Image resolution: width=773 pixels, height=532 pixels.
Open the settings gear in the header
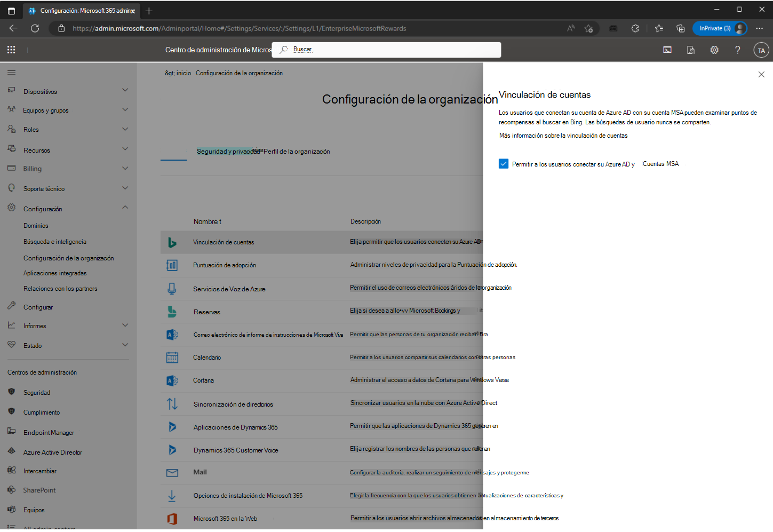pos(714,50)
